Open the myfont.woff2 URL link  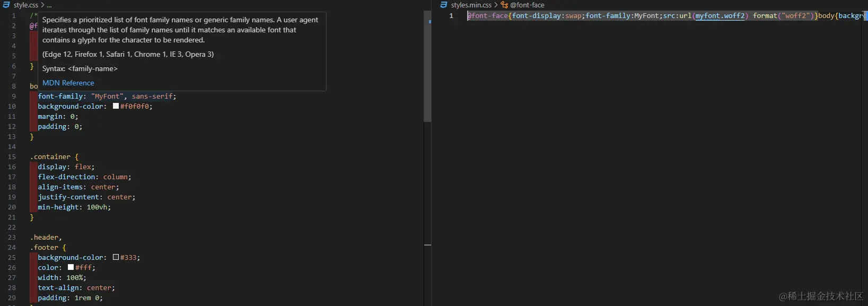(720, 15)
